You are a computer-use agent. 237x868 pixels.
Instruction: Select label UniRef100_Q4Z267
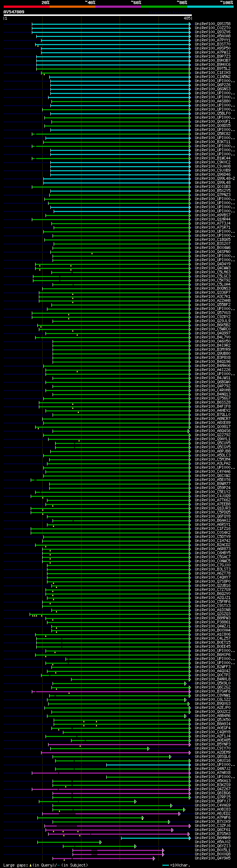click(213, 789)
